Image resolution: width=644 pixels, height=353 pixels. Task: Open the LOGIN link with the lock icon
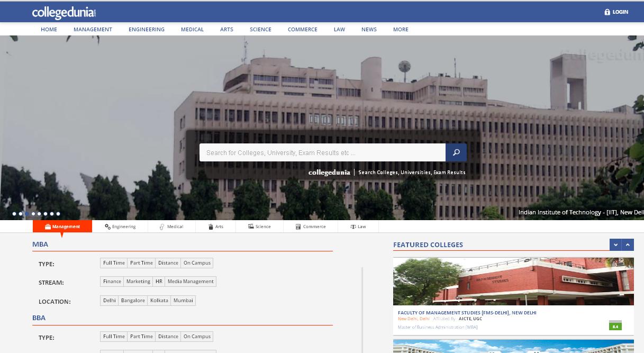click(x=616, y=12)
